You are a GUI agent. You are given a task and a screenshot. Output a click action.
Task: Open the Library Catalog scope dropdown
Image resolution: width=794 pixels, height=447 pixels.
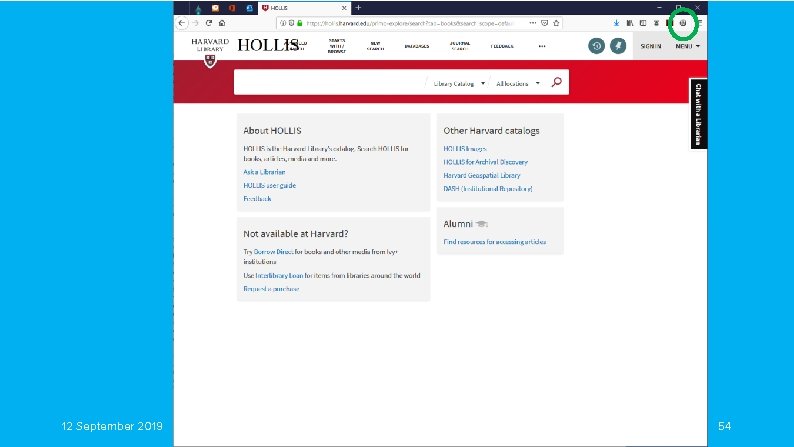(x=459, y=84)
